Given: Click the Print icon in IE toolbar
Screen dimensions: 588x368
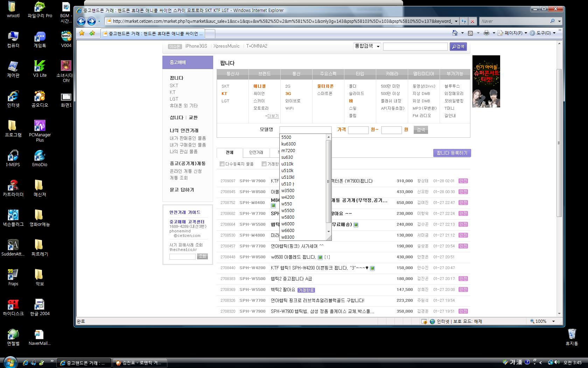Looking at the screenshot, I should [486, 33].
